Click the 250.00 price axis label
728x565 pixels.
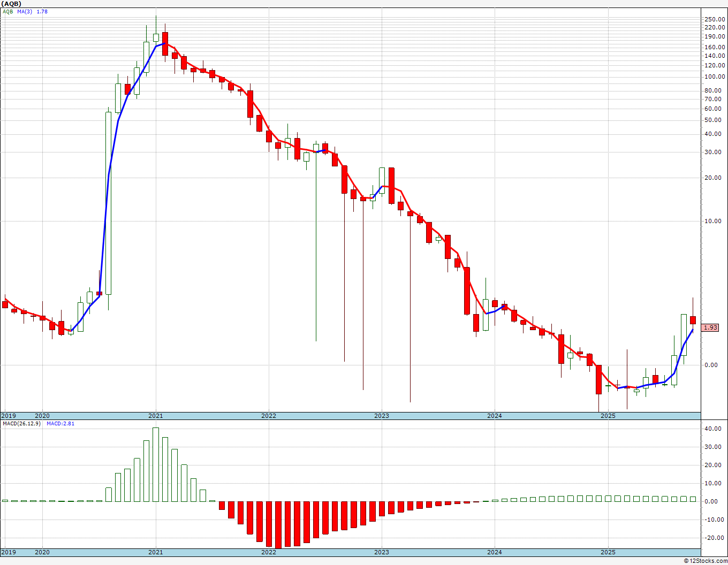[715, 19]
